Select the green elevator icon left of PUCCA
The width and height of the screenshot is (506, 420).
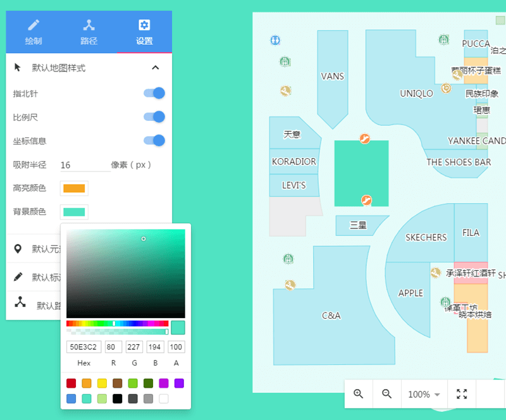click(444, 40)
